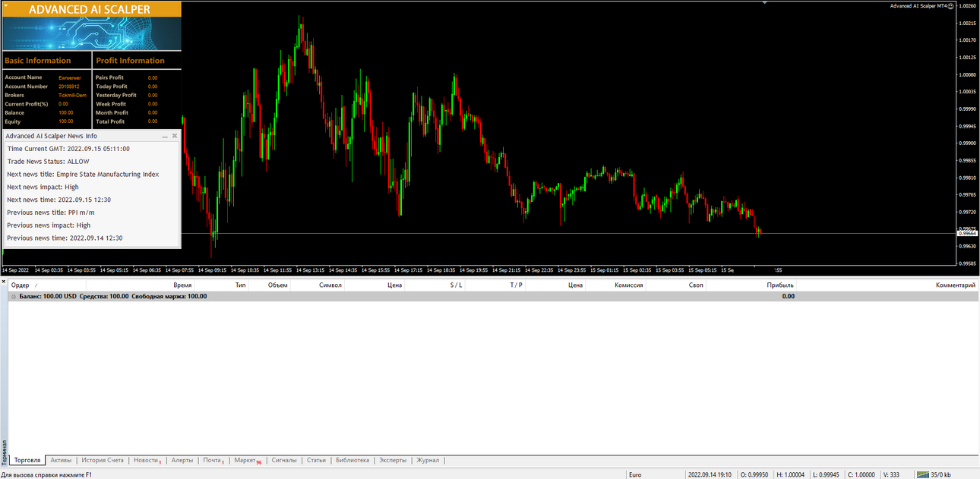Click the Equity value 100.00

coord(66,121)
